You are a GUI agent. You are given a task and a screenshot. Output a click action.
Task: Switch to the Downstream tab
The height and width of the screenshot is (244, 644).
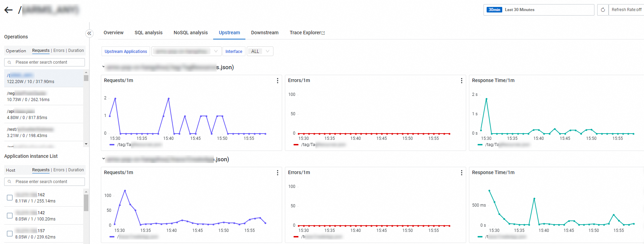[264, 33]
